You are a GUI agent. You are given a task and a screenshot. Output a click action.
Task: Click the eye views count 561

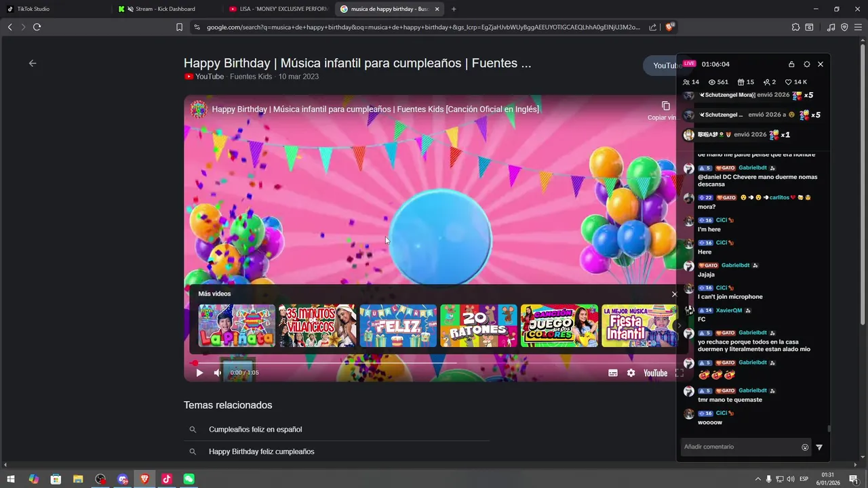718,82
